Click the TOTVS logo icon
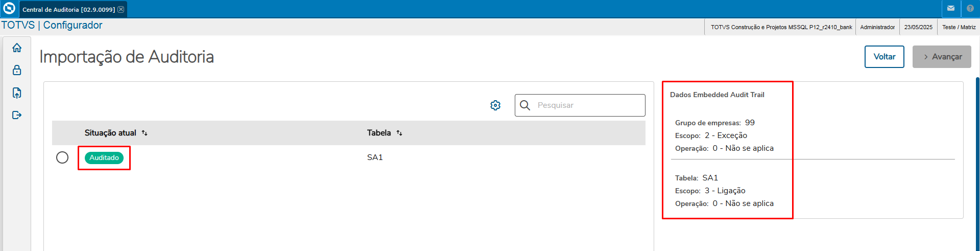This screenshot has height=251, width=980. tap(9, 8)
